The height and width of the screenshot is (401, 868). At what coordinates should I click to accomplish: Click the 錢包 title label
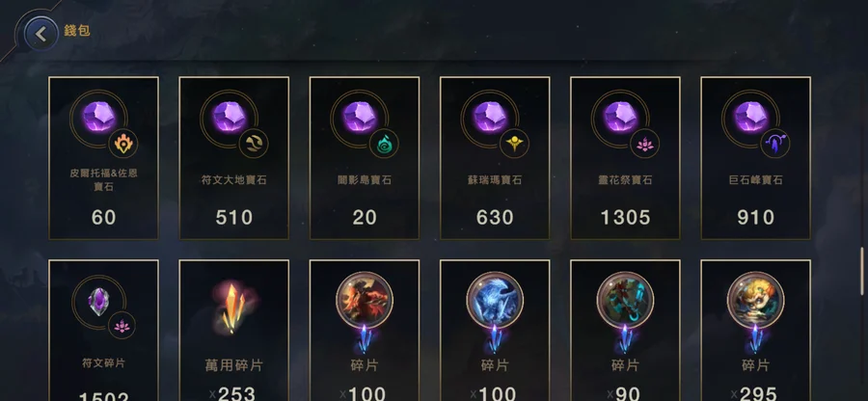click(77, 31)
